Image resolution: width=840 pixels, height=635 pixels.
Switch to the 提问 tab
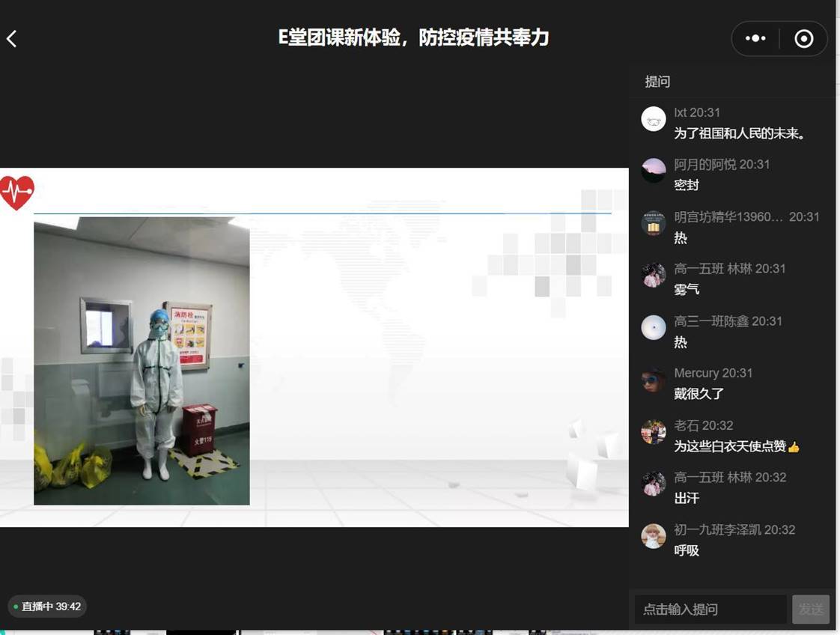click(x=657, y=82)
